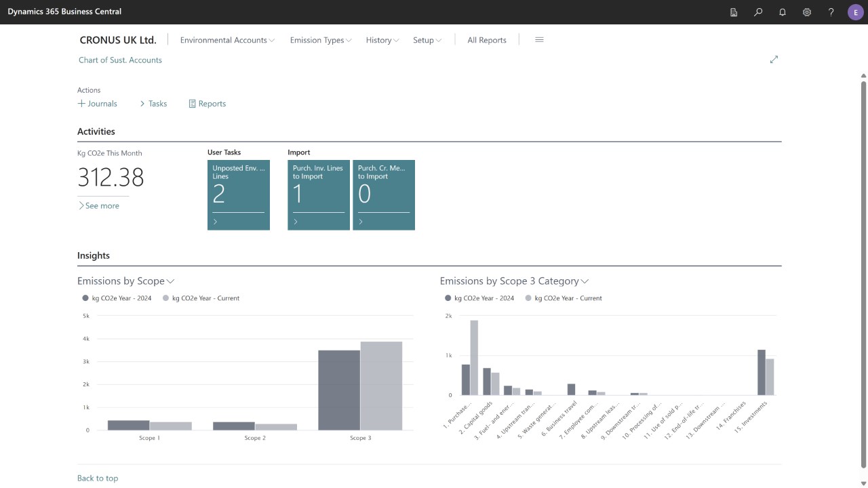Toggle kg CO2e Year - Current legend in Scope 3 Category chart
The image size is (868, 488).
click(x=564, y=298)
